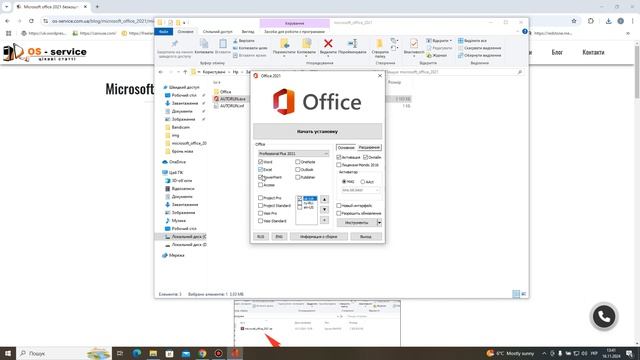Click the RUS language button
The width and height of the screenshot is (640, 360).
point(261,237)
